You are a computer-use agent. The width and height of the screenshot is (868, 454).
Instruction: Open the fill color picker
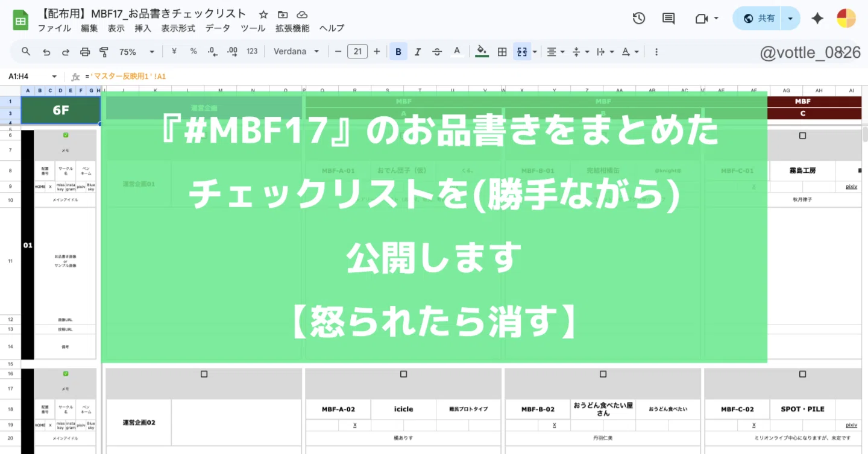pos(482,52)
